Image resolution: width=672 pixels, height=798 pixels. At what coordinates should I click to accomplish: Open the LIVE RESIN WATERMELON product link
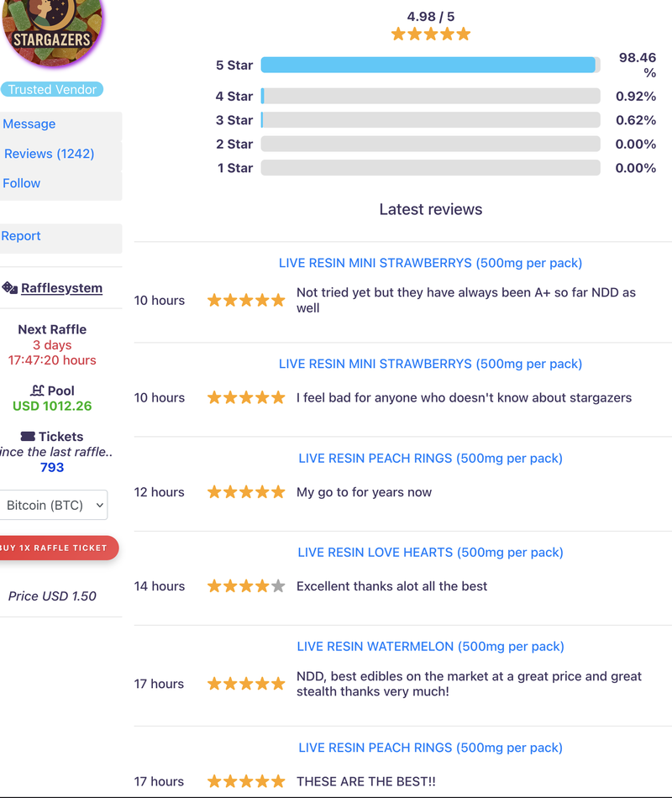[x=430, y=647]
